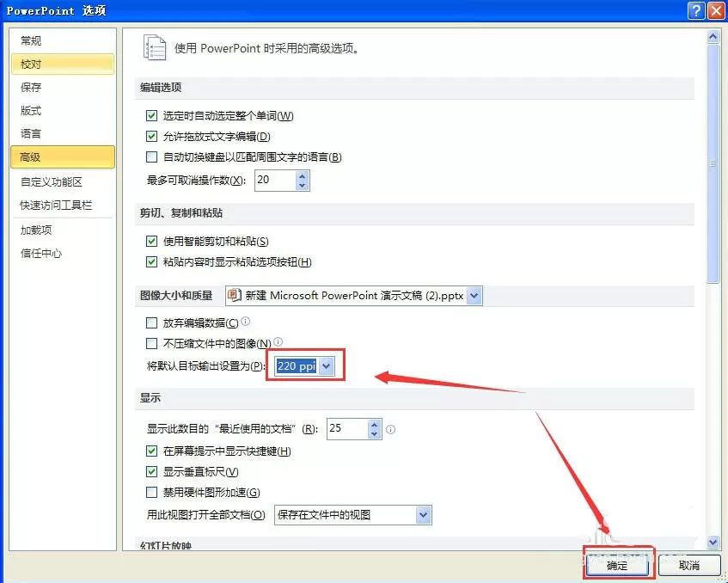Toggle 选定时自动选定整个单词 checkbox
The image size is (728, 583).
click(151, 115)
